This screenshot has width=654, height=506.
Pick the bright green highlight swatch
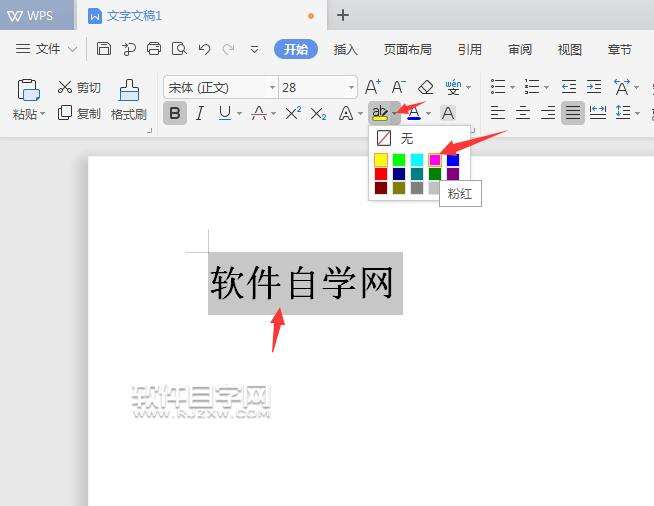(399, 160)
